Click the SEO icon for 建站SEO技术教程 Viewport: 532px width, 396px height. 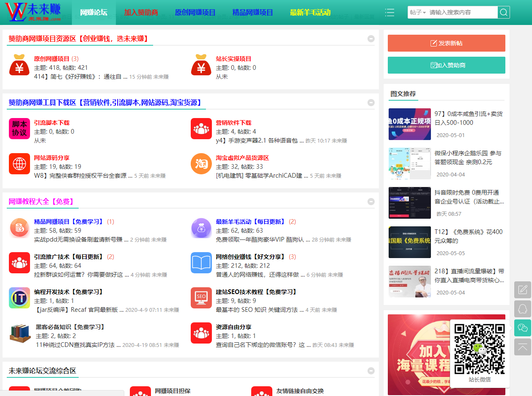pyautogui.click(x=201, y=298)
